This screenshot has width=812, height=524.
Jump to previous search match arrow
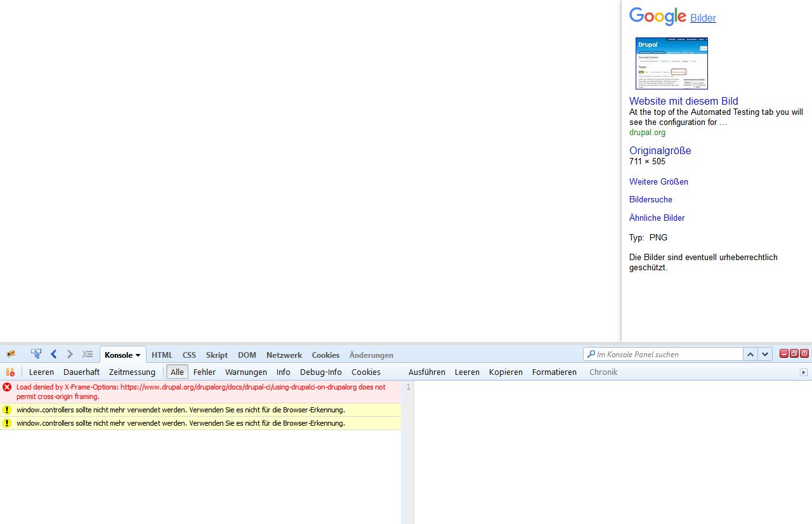(750, 354)
